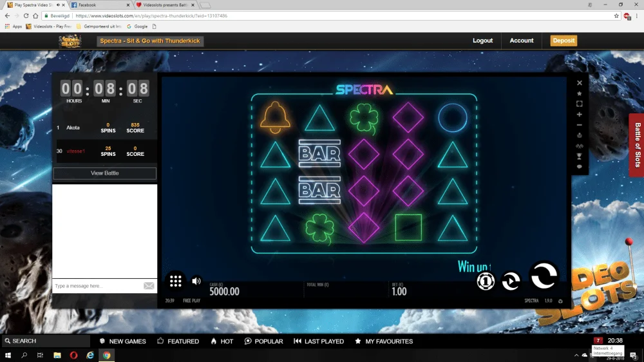Viewport: 644px width, 362px height.
Task: Open File Explorer from taskbar
Action: [x=57, y=356]
